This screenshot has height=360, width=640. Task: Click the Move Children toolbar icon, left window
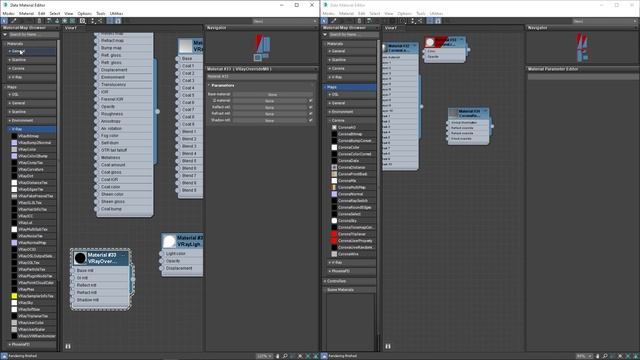(x=49, y=20)
